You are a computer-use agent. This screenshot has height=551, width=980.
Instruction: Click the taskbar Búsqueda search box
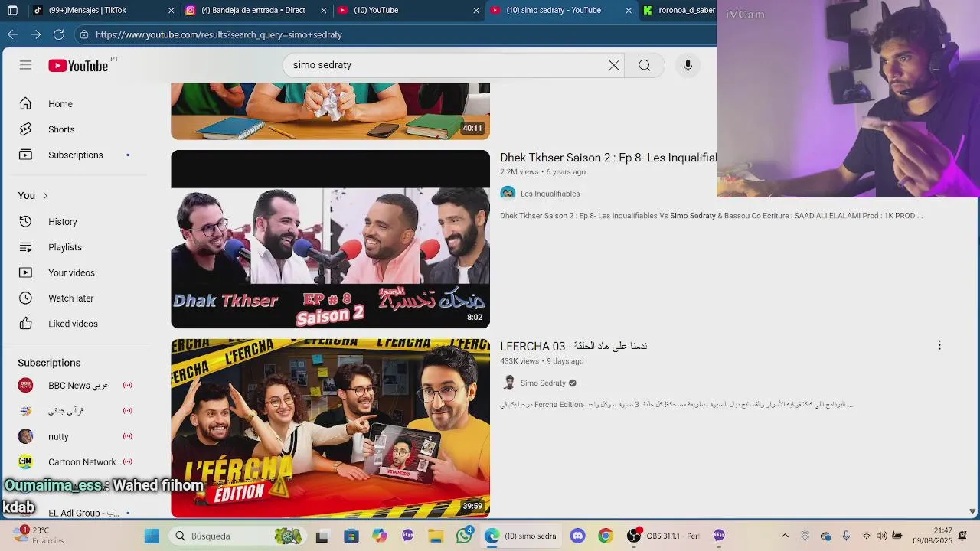coord(236,536)
